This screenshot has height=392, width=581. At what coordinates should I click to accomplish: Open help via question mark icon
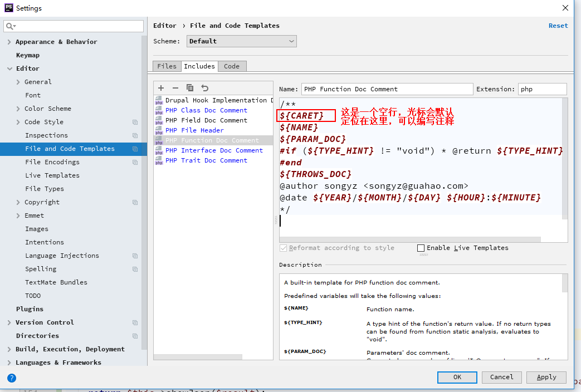[11, 378]
